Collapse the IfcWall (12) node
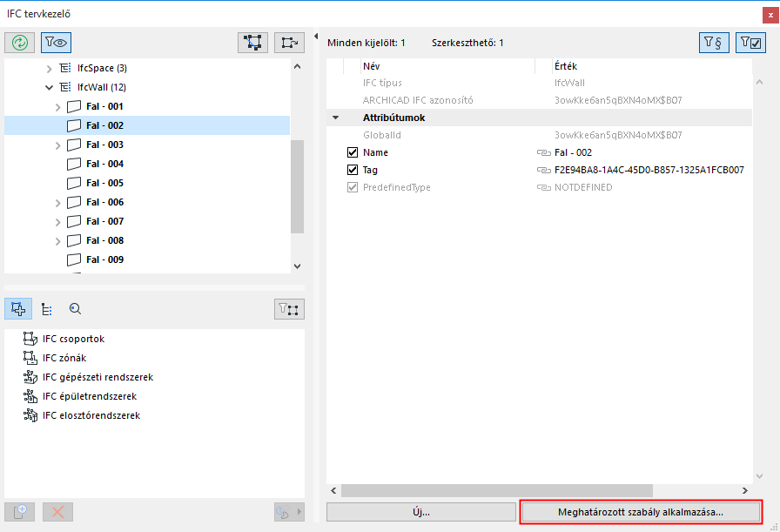This screenshot has height=532, width=780. click(x=49, y=88)
